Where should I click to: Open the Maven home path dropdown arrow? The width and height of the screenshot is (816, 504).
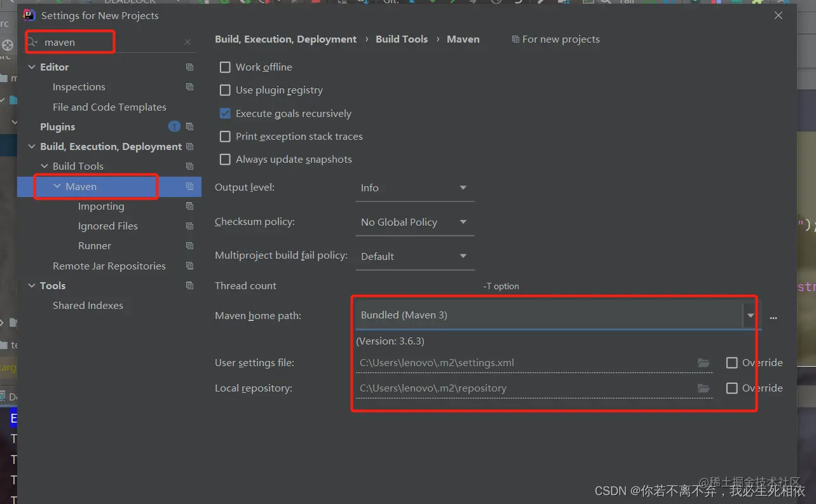point(751,315)
